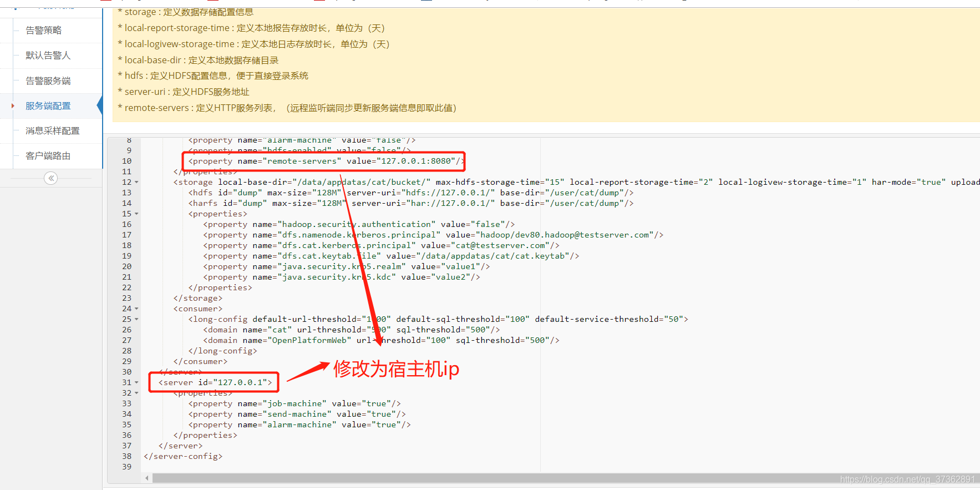Collapse the server block at line 31
This screenshot has height=490, width=980.
tap(136, 382)
